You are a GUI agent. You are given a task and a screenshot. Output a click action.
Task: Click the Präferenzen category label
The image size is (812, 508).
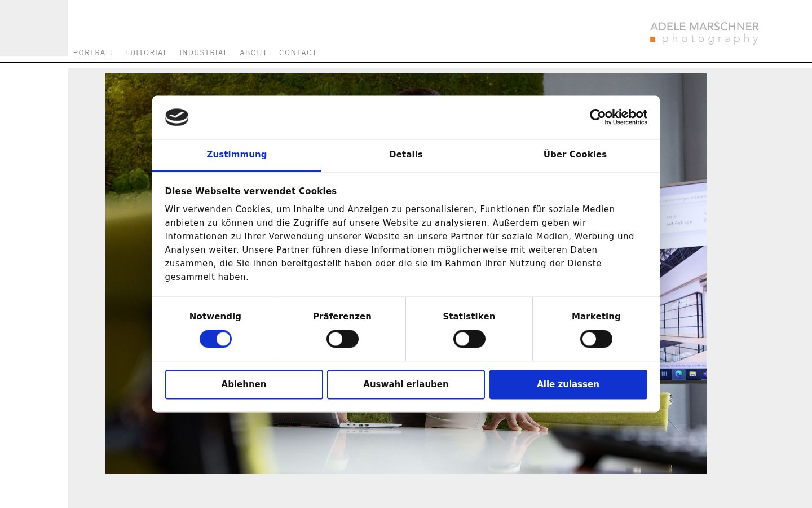pyautogui.click(x=342, y=317)
